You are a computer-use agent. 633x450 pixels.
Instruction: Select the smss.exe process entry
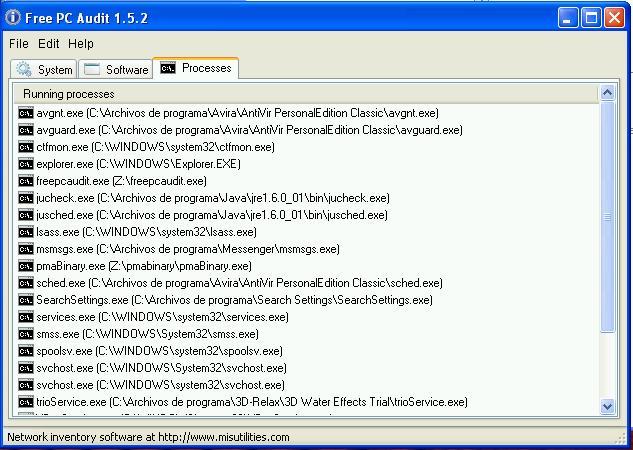point(148,334)
